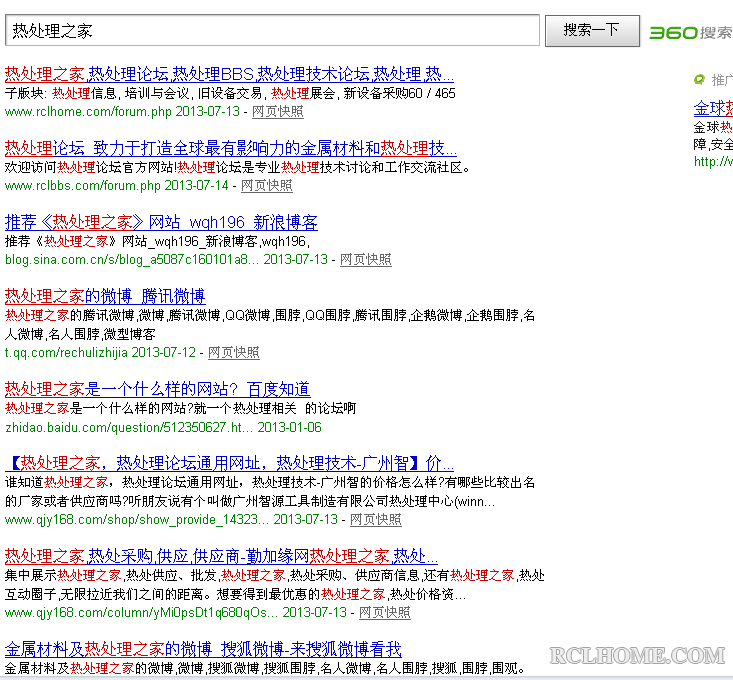
Task: Click the www.qjy168.com/shop/show_provide URL text
Action: pyautogui.click(x=137, y=520)
